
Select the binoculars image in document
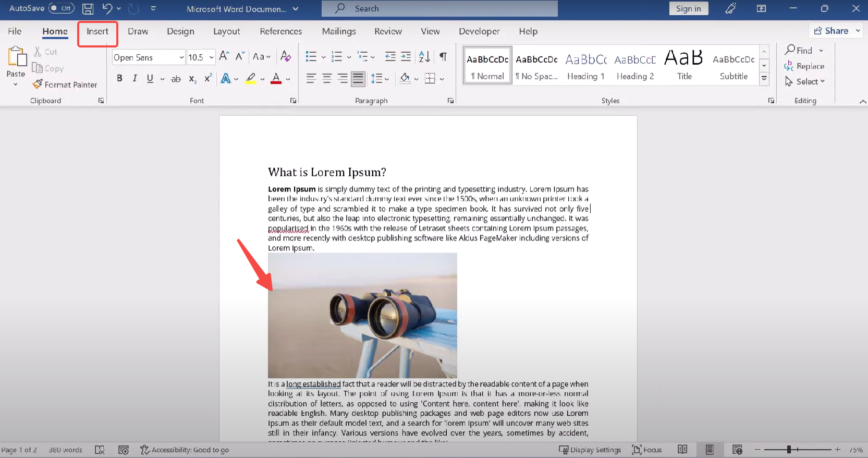[362, 315]
